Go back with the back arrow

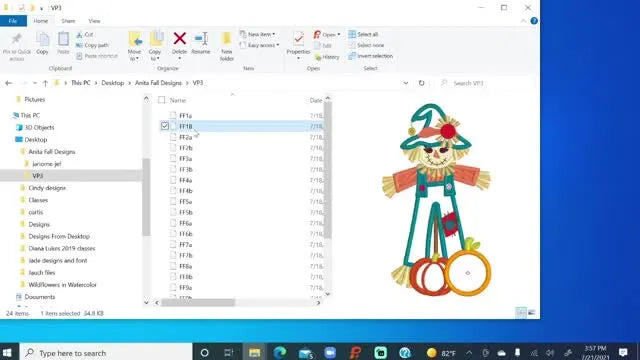(9, 83)
